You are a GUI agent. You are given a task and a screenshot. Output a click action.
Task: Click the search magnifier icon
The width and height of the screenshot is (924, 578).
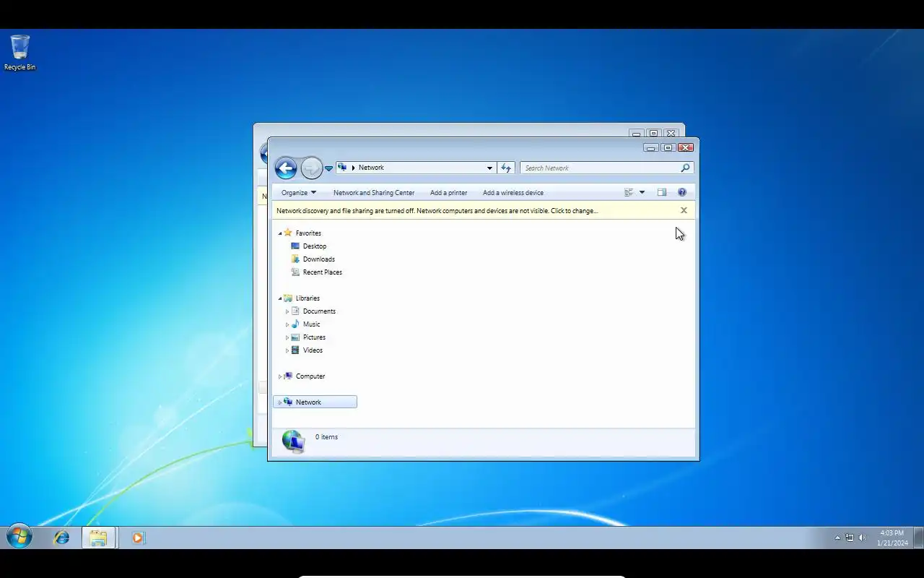(685, 168)
